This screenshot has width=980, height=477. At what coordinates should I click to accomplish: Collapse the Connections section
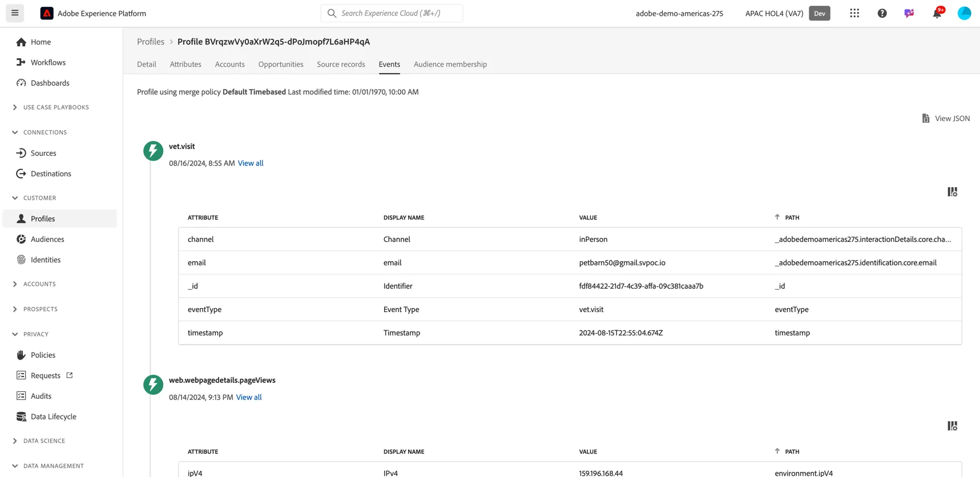[x=45, y=132]
